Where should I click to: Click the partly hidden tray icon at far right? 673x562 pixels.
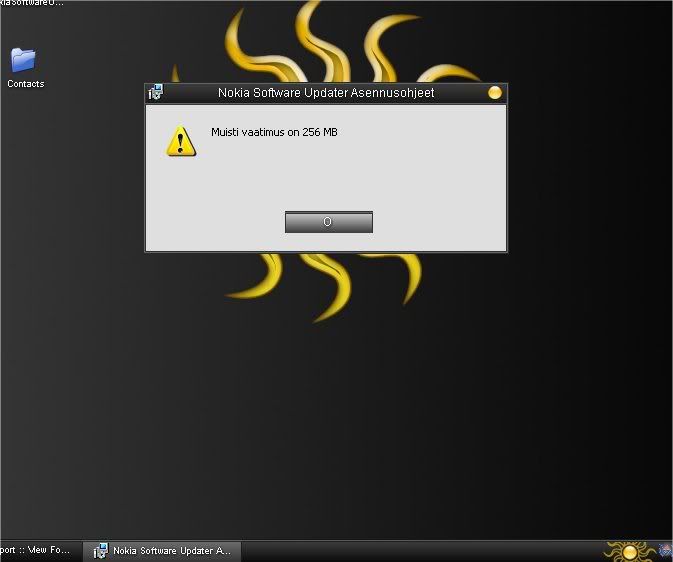666,551
